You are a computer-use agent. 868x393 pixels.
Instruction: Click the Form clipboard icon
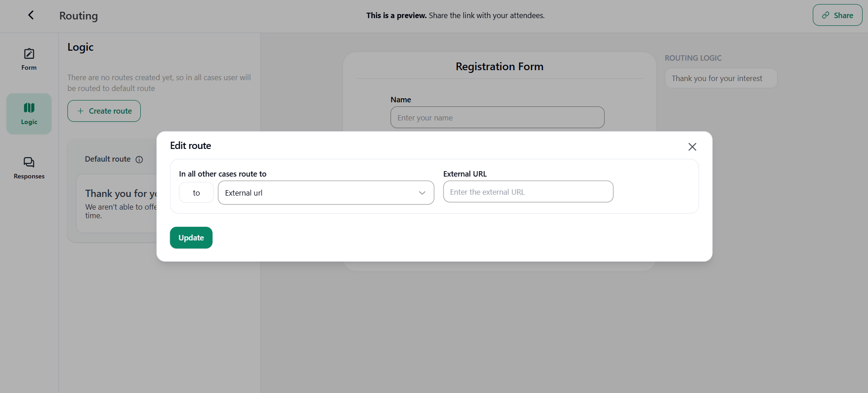(29, 54)
